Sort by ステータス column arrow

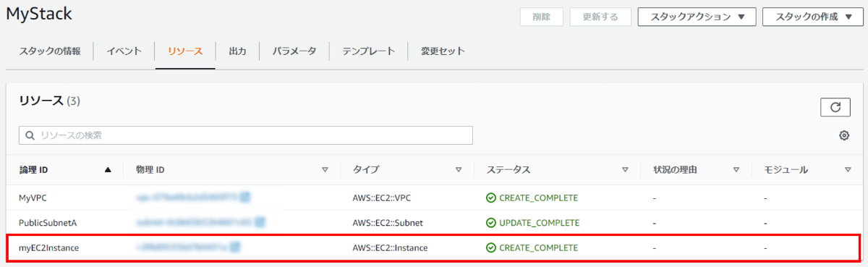(625, 170)
